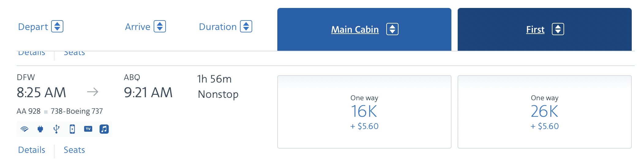Toggle sort arrows beside First
The height and width of the screenshot is (162, 644).
(x=558, y=29)
